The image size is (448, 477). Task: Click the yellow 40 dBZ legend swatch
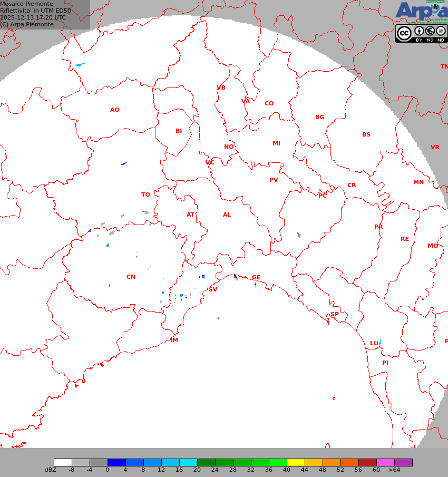pos(296,462)
